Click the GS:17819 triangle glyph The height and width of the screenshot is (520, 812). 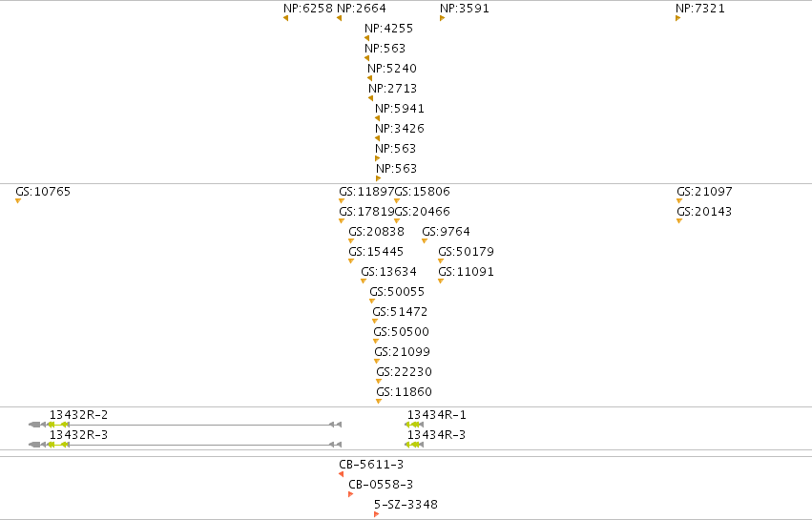click(342, 221)
